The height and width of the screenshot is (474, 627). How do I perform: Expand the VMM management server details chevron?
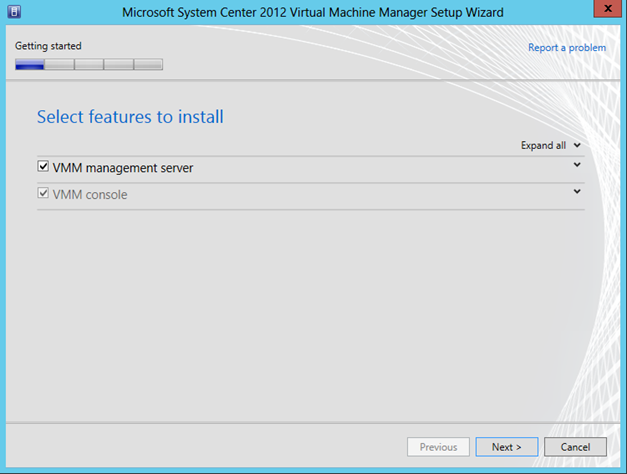(x=577, y=165)
